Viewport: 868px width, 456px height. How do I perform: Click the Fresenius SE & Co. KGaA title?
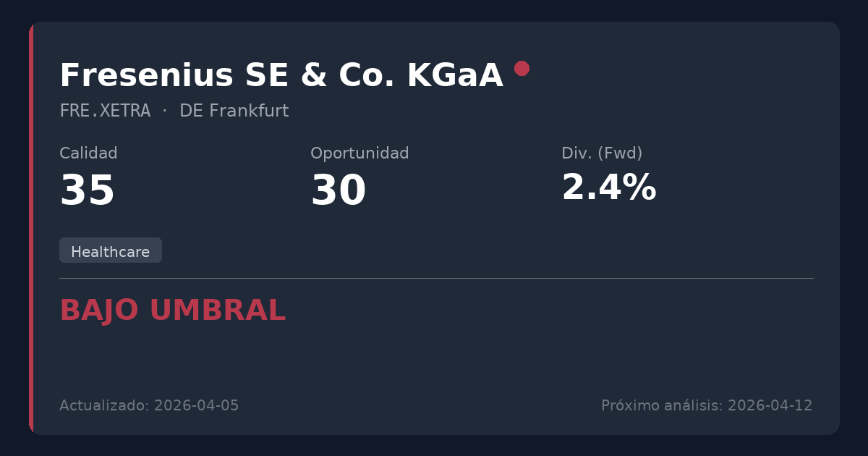pos(281,76)
